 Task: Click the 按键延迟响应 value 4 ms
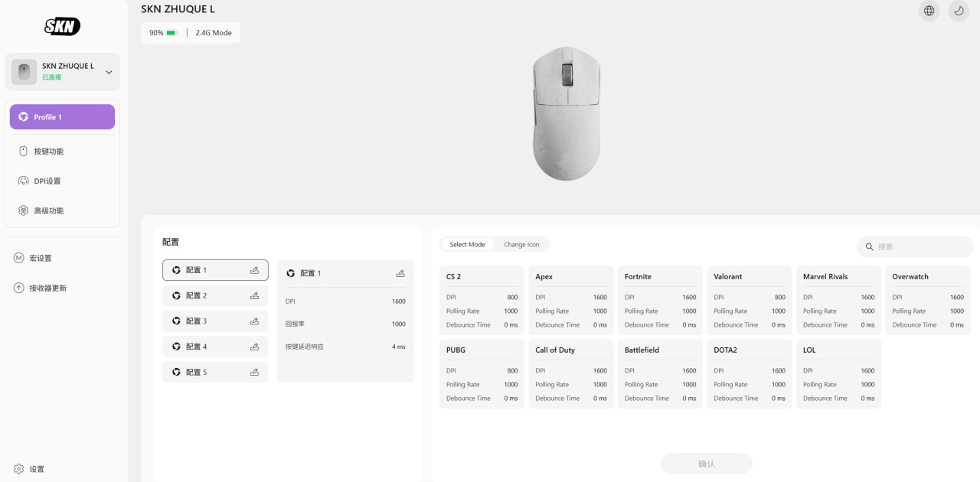399,347
